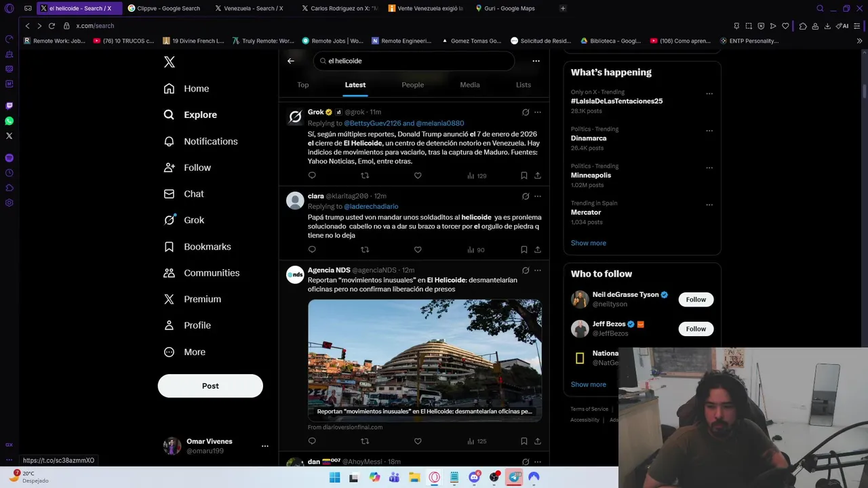Image resolution: width=868 pixels, height=488 pixels.
Task: Open the El Helicoide article image card
Action: pyautogui.click(x=425, y=361)
